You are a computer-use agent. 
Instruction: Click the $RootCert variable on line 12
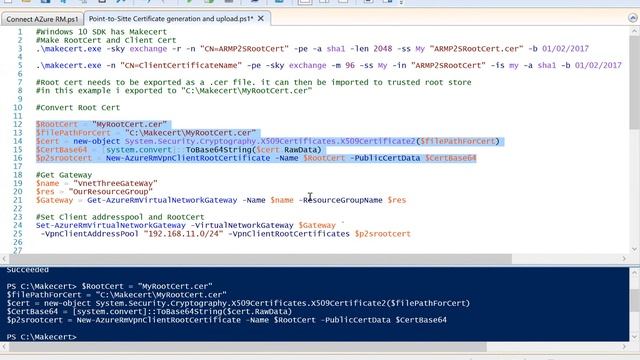tap(56, 124)
